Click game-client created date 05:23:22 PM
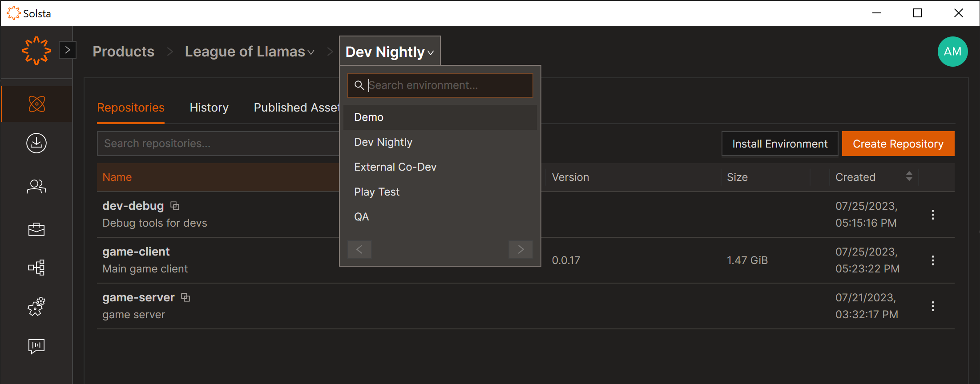 tap(867, 260)
